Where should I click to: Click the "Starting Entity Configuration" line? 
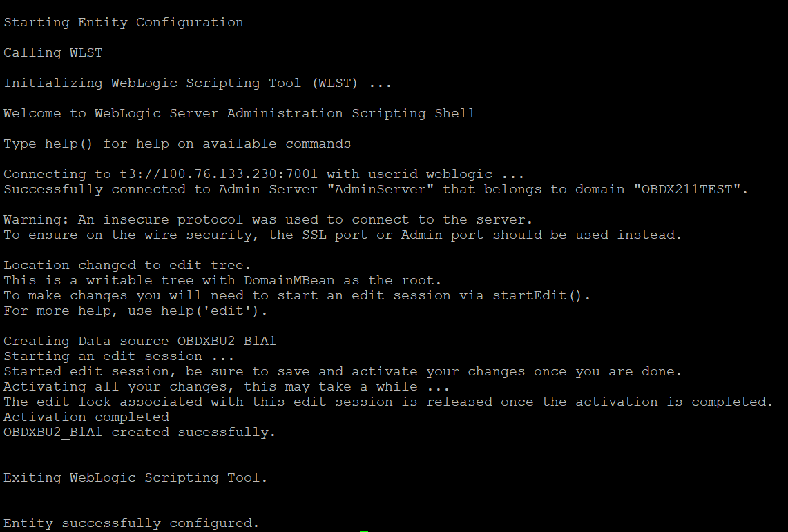pos(124,22)
